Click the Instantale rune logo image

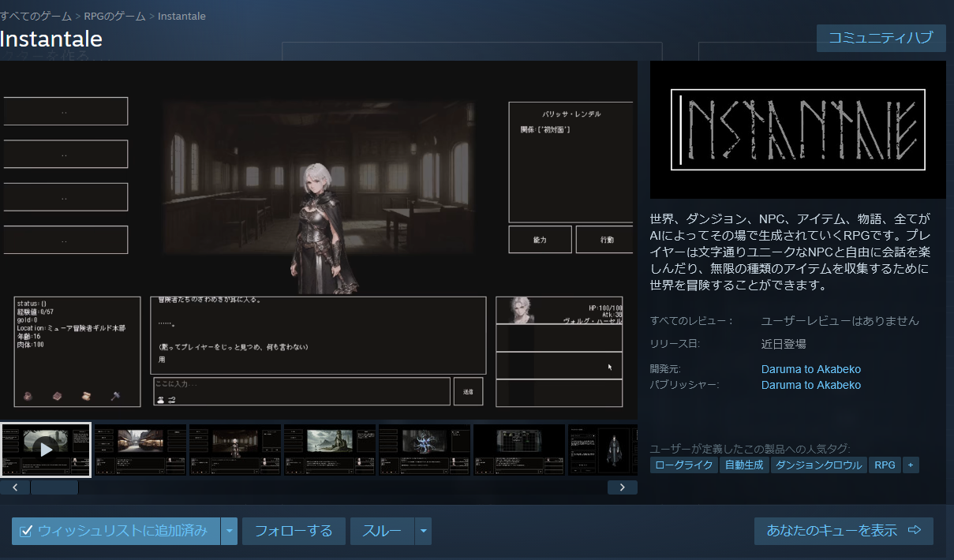tap(798, 129)
